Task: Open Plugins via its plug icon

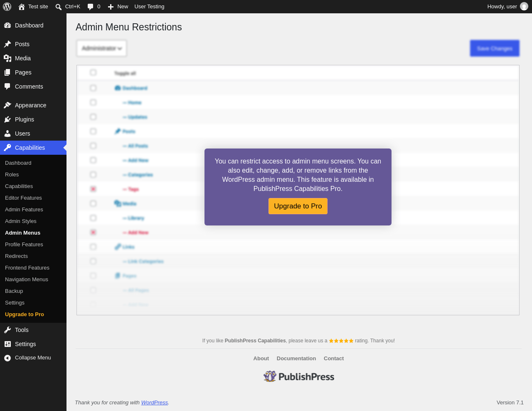Action: click(7, 119)
